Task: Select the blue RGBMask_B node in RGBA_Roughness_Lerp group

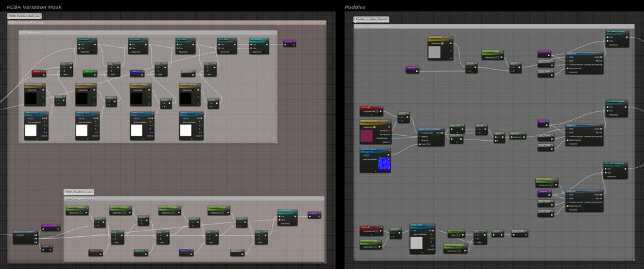Action: [x=186, y=252]
